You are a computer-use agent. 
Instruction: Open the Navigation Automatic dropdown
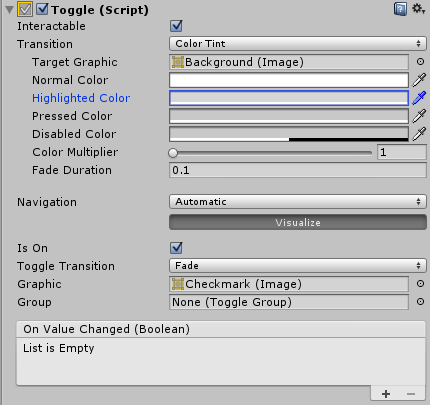[298, 202]
